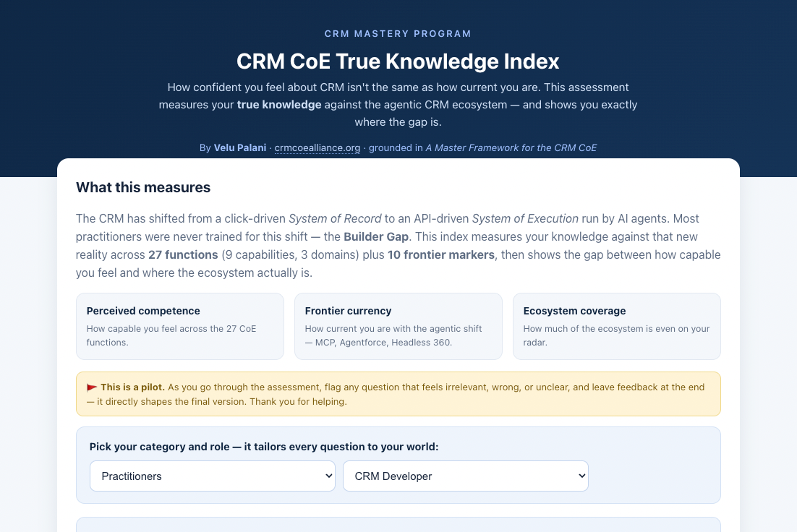
Task: Click the red flag icon in pilot banner
Action: (x=92, y=387)
